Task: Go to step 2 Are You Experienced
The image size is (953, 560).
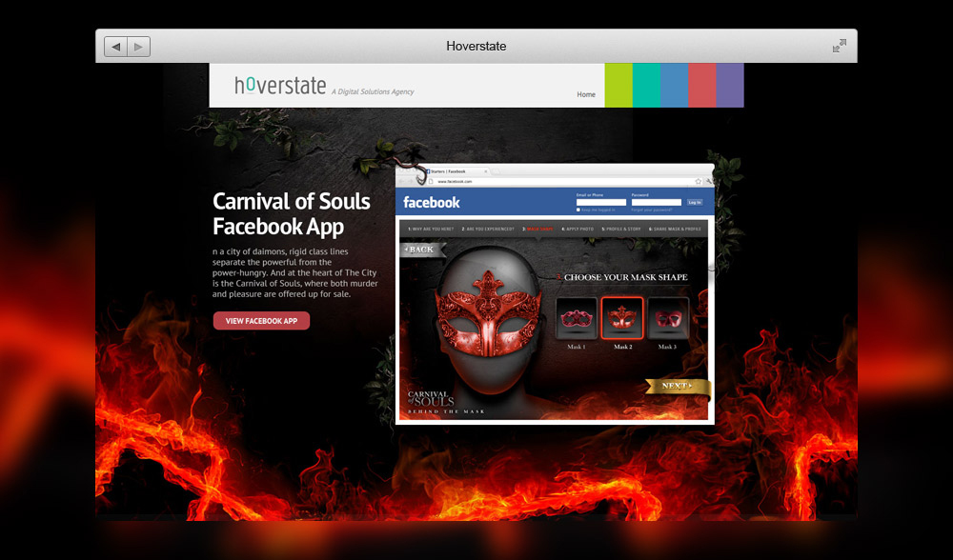Action: click(x=487, y=229)
